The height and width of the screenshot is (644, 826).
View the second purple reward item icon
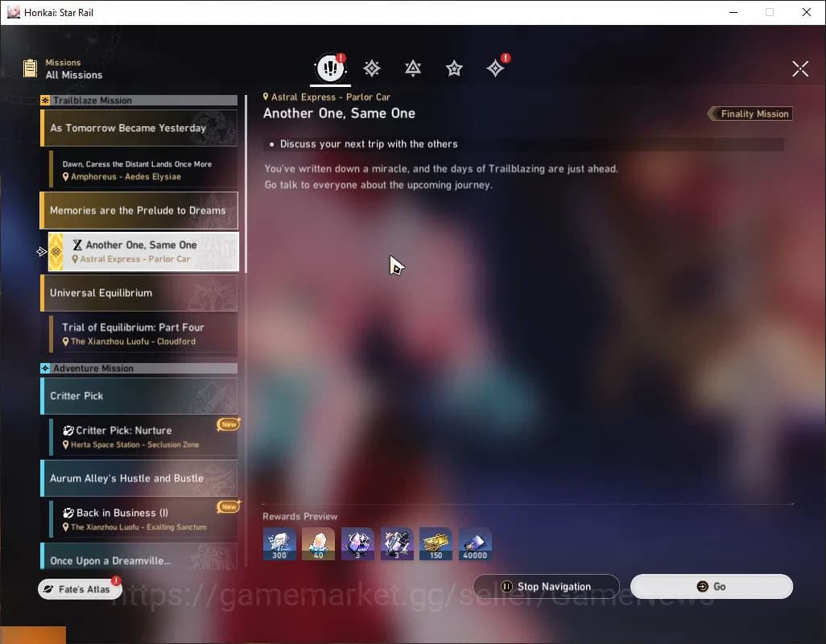pyautogui.click(x=397, y=543)
